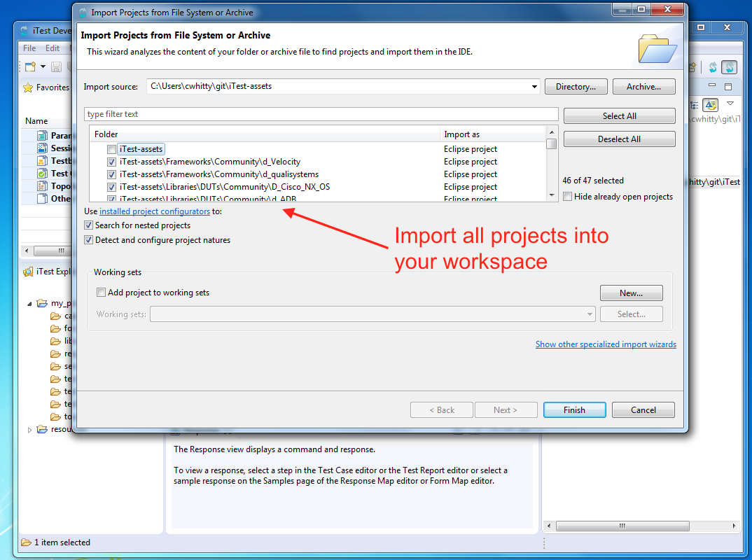Uncheck the D_Cisco_NX_OS project checkbox
Image resolution: width=752 pixels, height=560 pixels.
pos(112,187)
